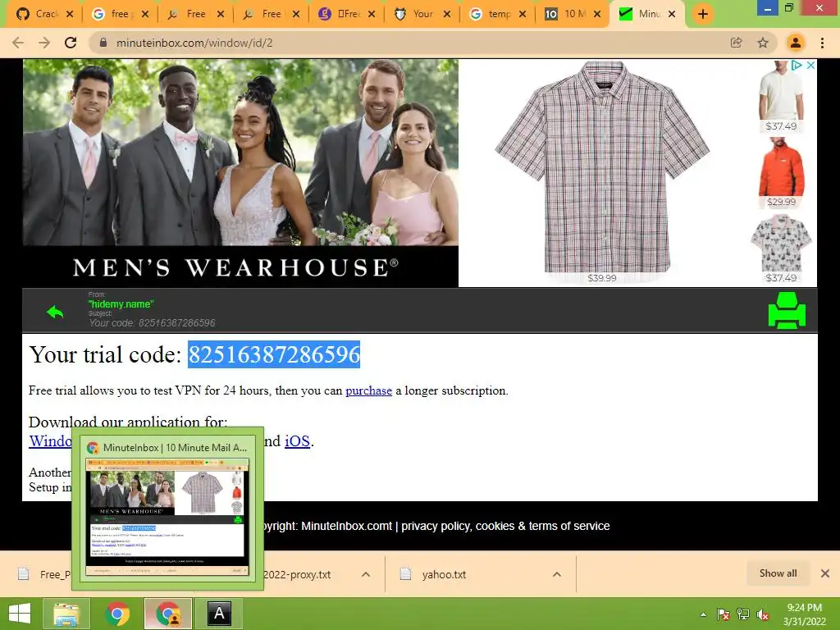840x630 pixels.
Task: Click the Men's Wearhouse banner ad
Action: [240, 172]
